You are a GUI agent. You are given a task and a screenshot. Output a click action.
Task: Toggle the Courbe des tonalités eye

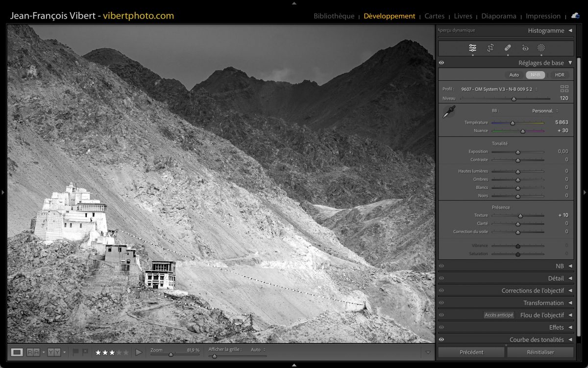[441, 340]
